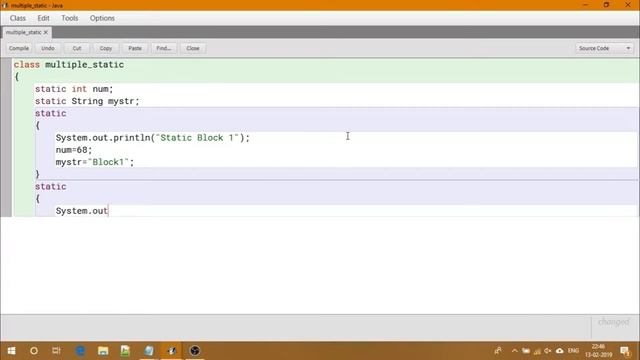Click the println "Static Block 1" line

tap(153, 138)
